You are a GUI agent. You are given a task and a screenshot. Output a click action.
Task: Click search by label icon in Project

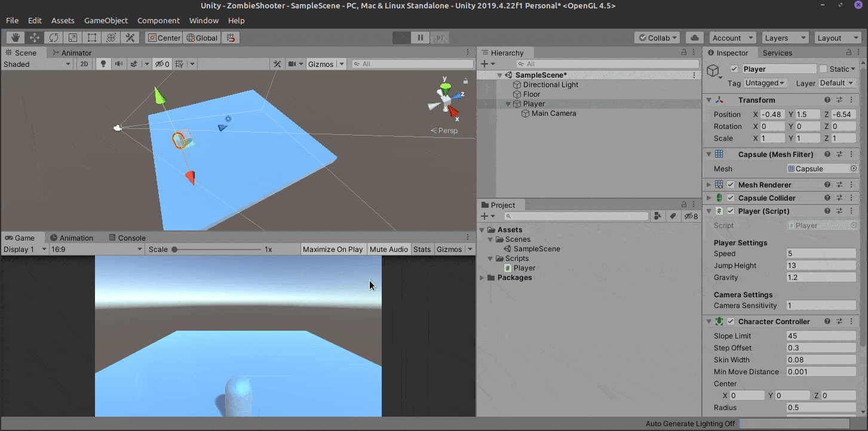tap(672, 216)
